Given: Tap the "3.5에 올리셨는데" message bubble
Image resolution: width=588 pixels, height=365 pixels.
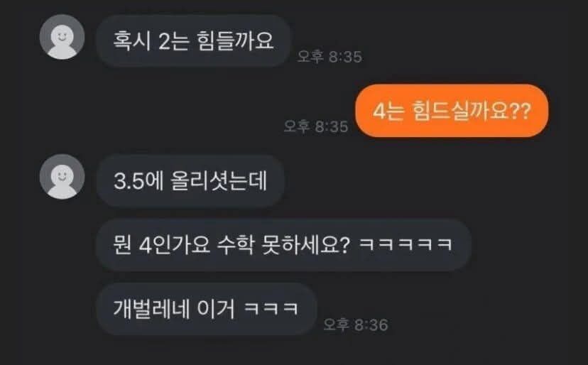Looking at the screenshot, I should (x=190, y=181).
